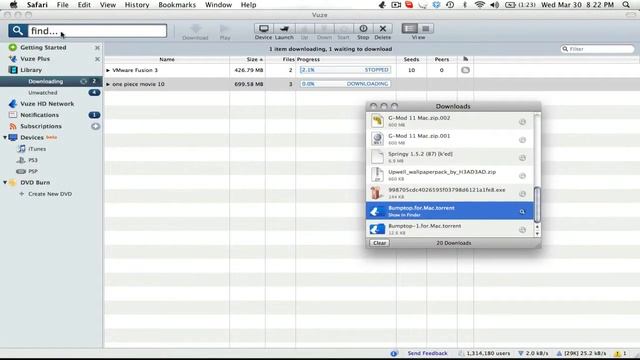
Task: Click the chat icon in VMware Fusion row
Action: (x=465, y=70)
